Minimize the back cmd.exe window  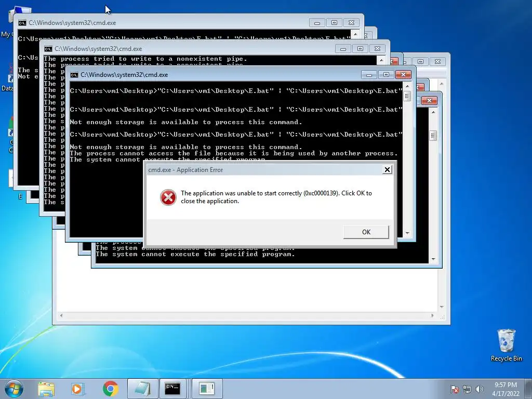pyautogui.click(x=317, y=23)
